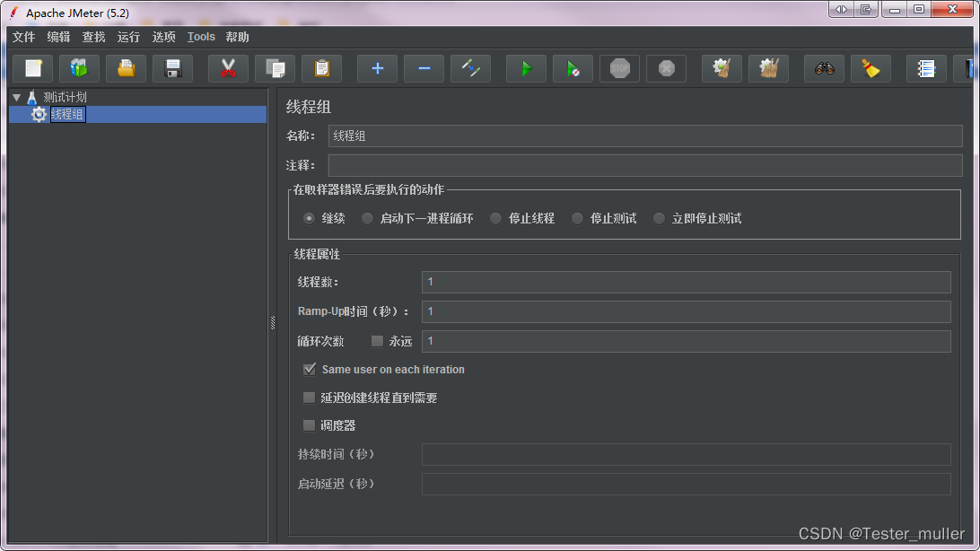This screenshot has height=551, width=980.
Task: Start test without pauses icon
Action: 573,69
